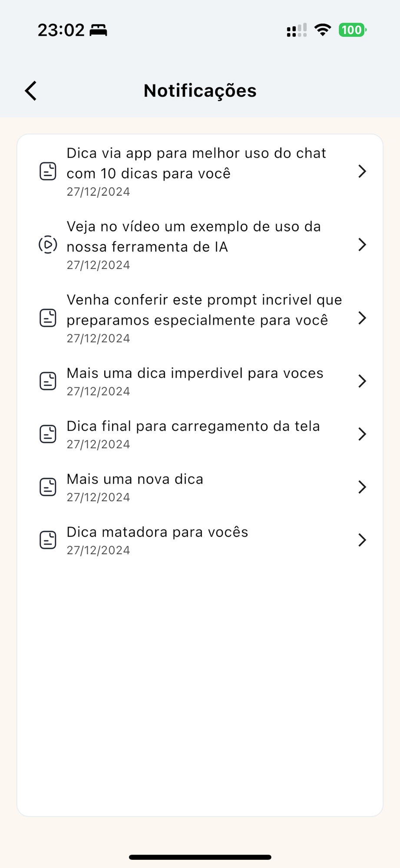Open 'Dica matadora para vocês' notification text
This screenshot has width=400, height=868.
(157, 532)
